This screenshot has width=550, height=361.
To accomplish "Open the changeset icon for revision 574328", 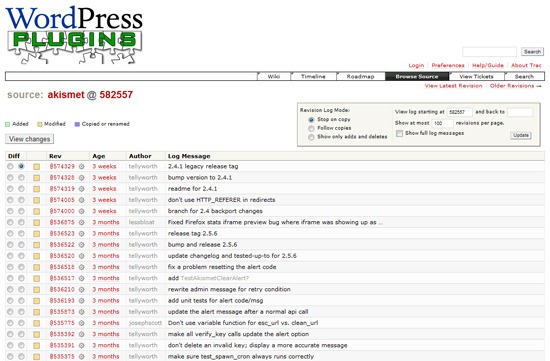I will point(81,178).
